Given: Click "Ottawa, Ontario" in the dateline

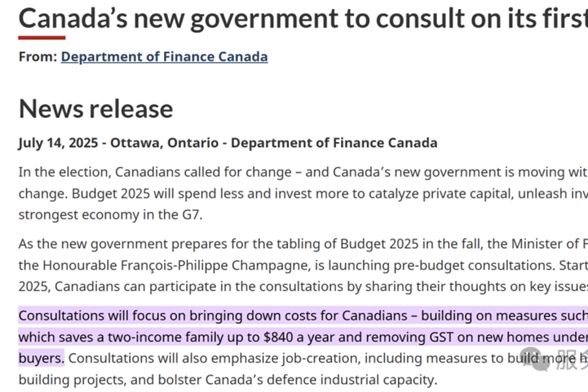Looking at the screenshot, I should 164,143.
